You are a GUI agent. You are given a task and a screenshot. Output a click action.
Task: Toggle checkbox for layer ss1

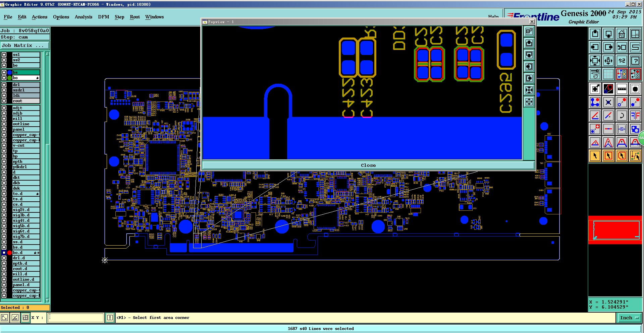click(4, 55)
